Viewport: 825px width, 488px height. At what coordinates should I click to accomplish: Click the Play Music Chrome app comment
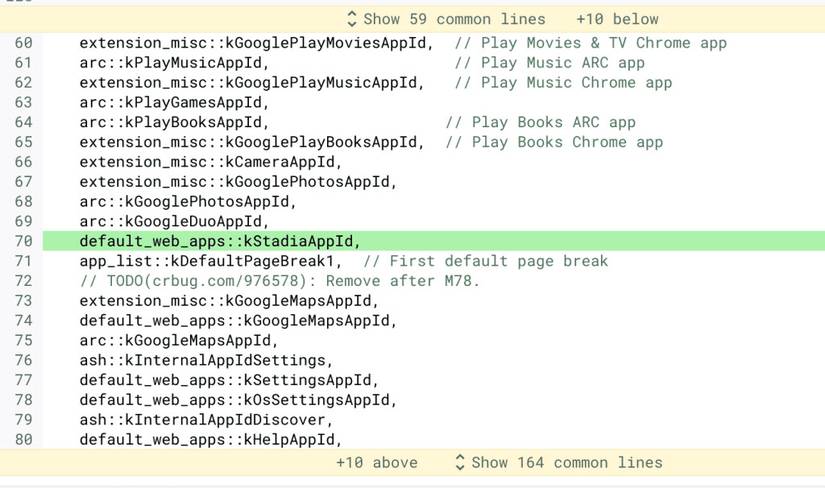click(x=563, y=83)
